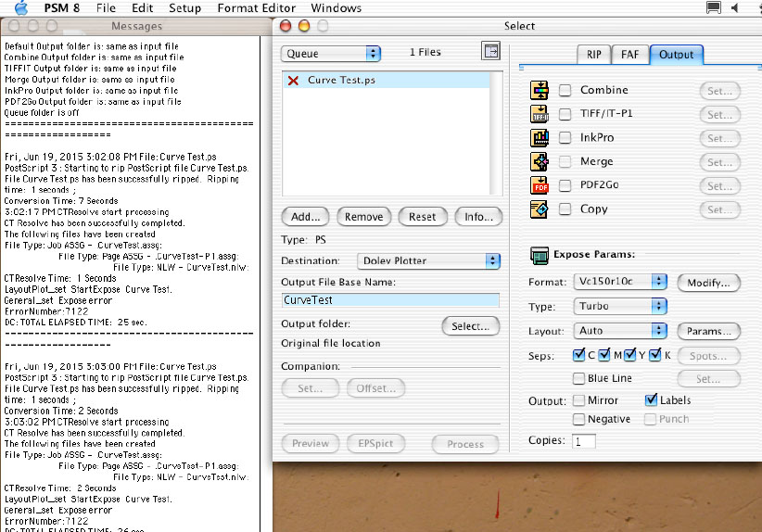The width and height of the screenshot is (762, 532).
Task: Enable the InkPro checkbox
Action: (x=565, y=137)
